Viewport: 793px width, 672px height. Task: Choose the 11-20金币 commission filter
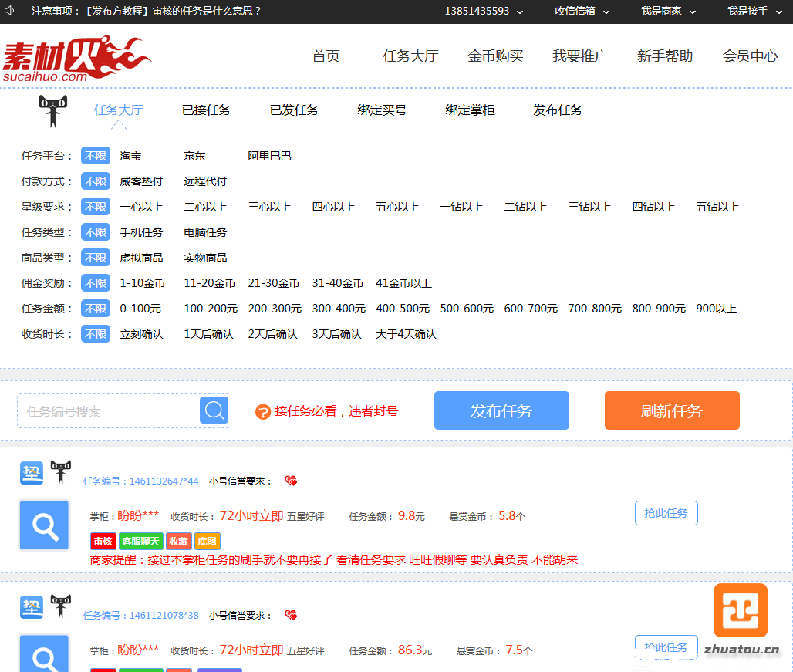pyautogui.click(x=209, y=283)
